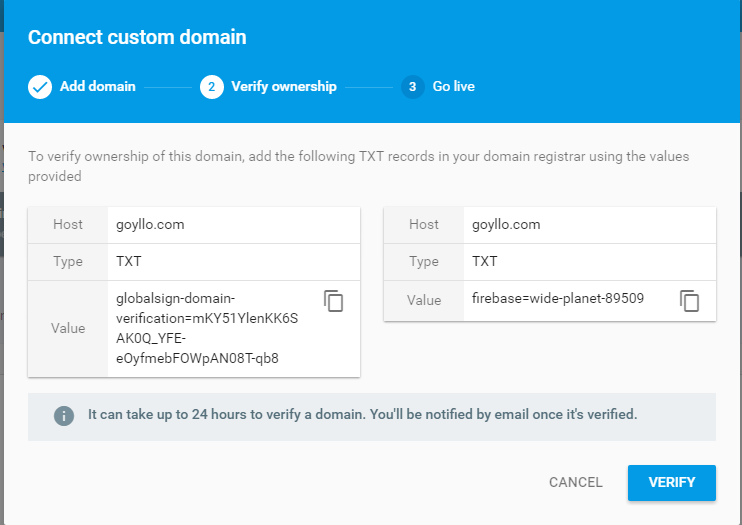Click the CANCEL button
742x525 pixels.
tap(575, 482)
